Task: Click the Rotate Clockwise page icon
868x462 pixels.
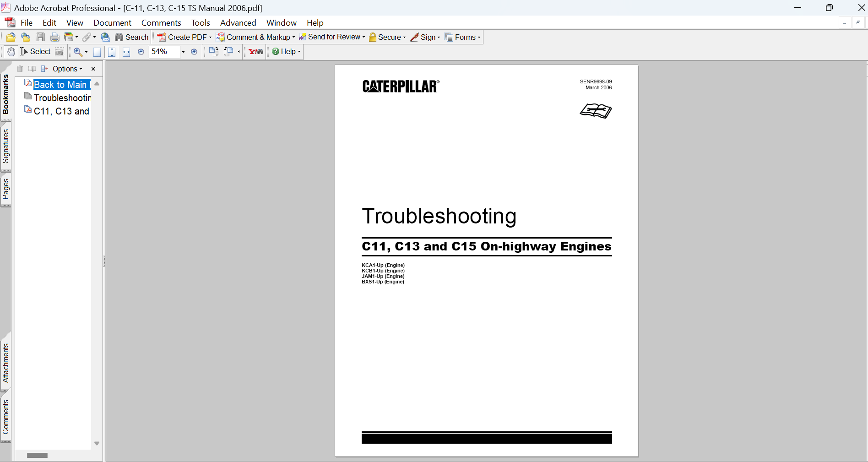Action: tap(213, 52)
